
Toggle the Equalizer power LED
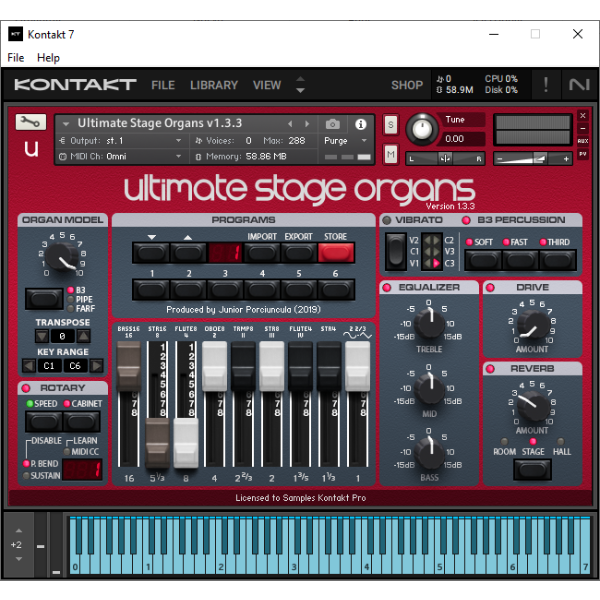(x=386, y=288)
